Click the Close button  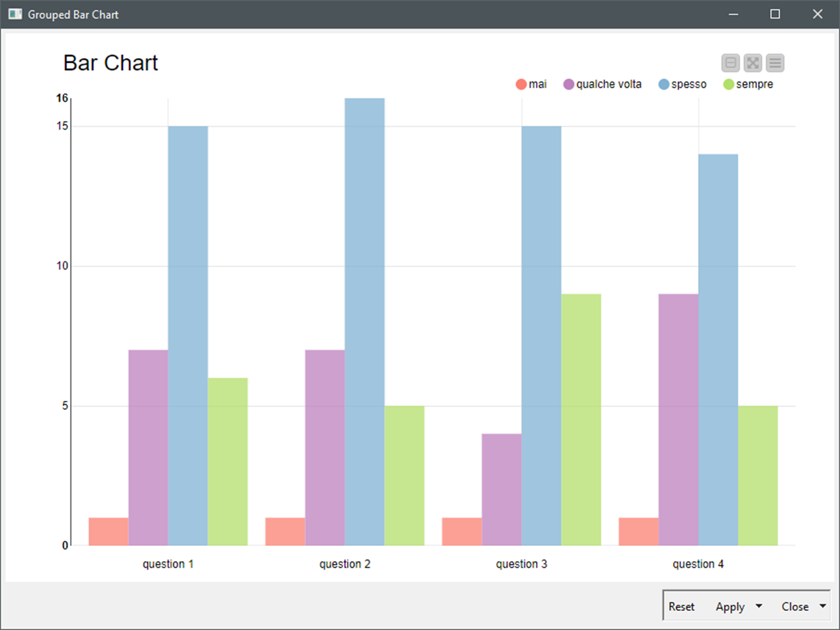(x=795, y=606)
